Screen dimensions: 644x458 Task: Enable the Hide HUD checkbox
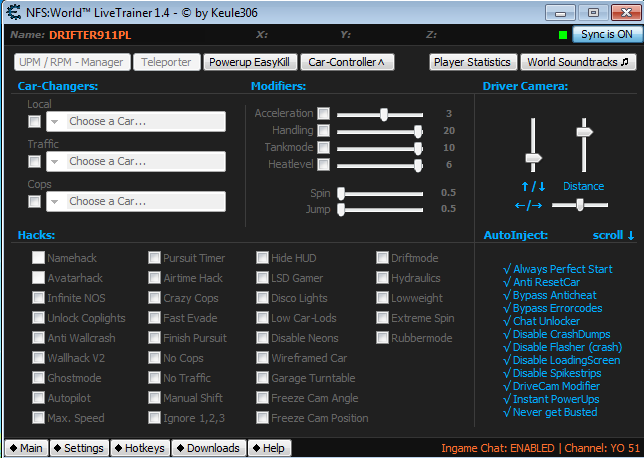262,258
